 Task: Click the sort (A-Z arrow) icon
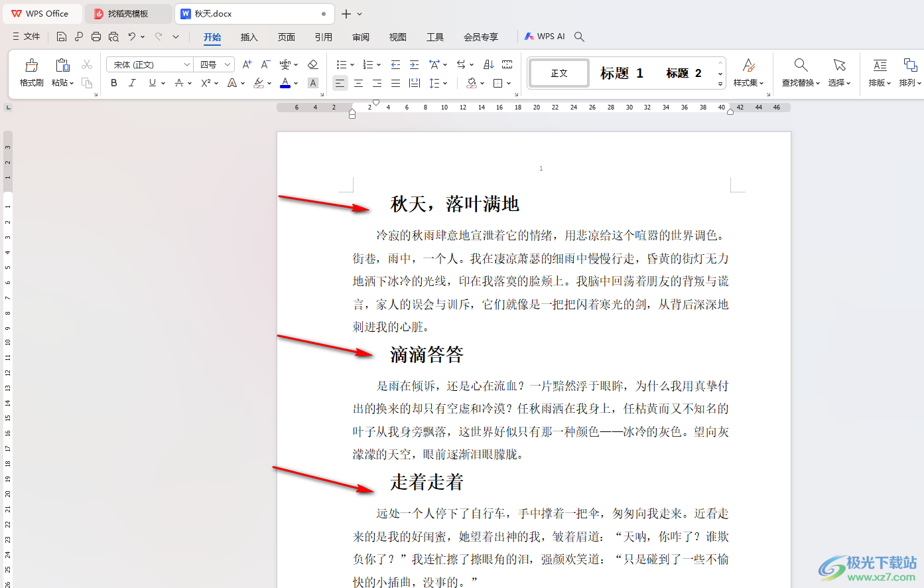pyautogui.click(x=489, y=64)
